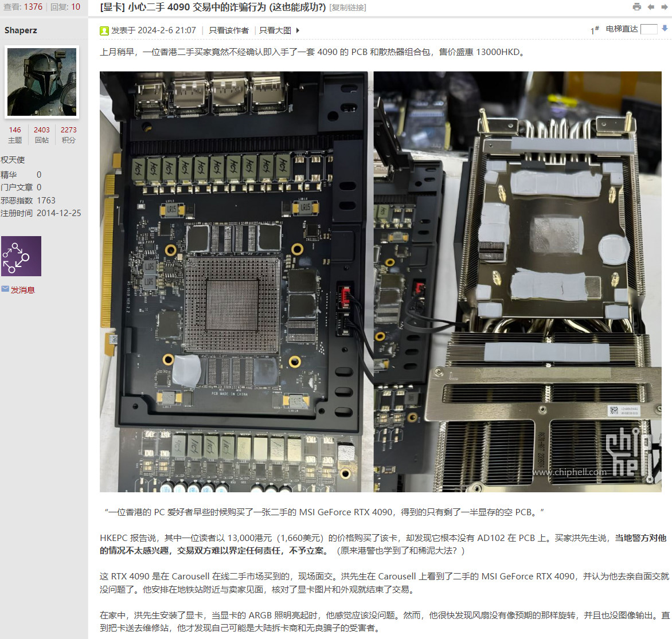Click the print icon at top right
The image size is (672, 639).
coord(636,7)
